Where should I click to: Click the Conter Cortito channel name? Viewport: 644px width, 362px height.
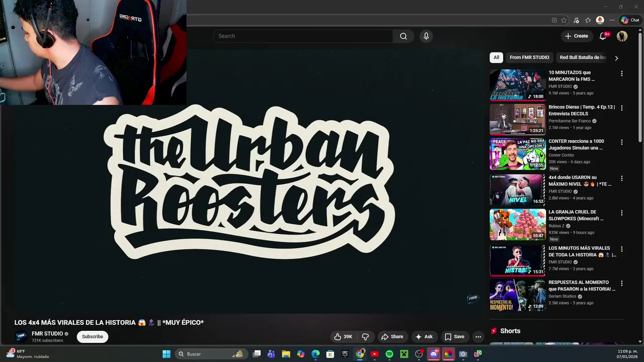[x=561, y=155]
